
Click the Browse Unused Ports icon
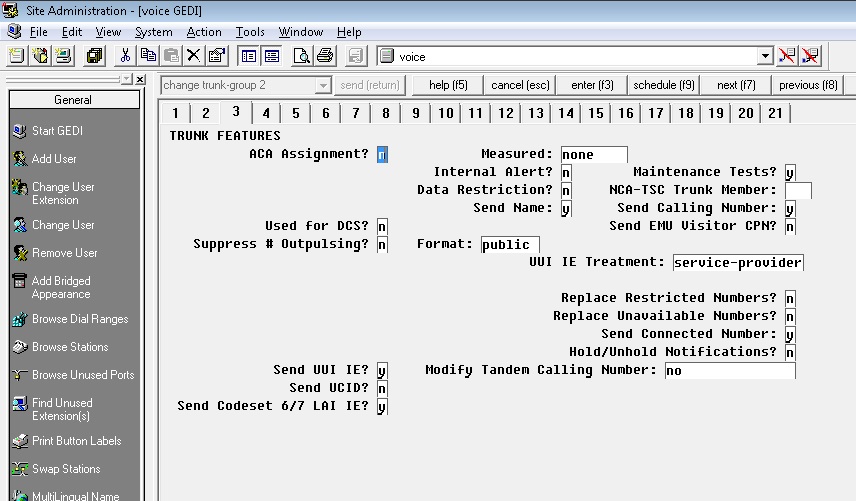pos(20,375)
